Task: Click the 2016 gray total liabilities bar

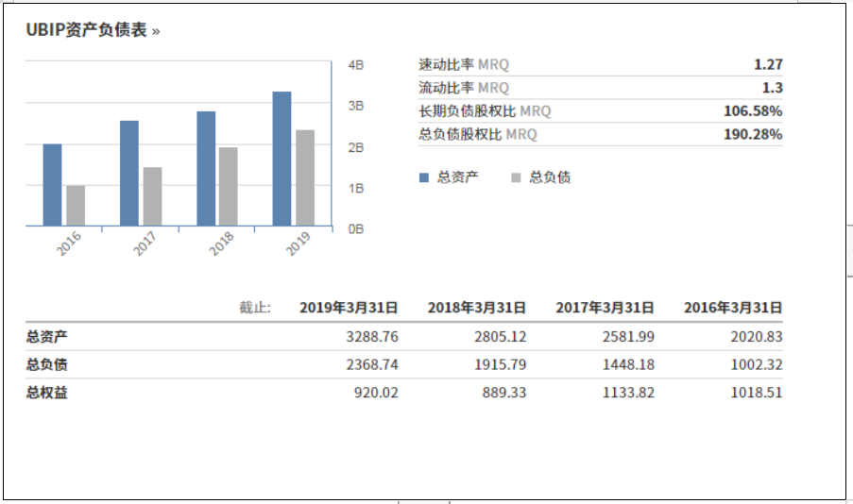Action: click(x=76, y=206)
